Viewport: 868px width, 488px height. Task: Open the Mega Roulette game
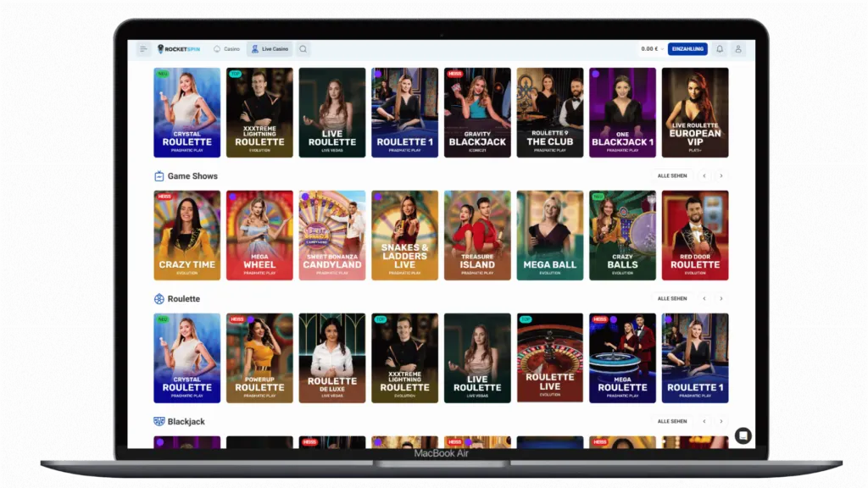tap(622, 358)
